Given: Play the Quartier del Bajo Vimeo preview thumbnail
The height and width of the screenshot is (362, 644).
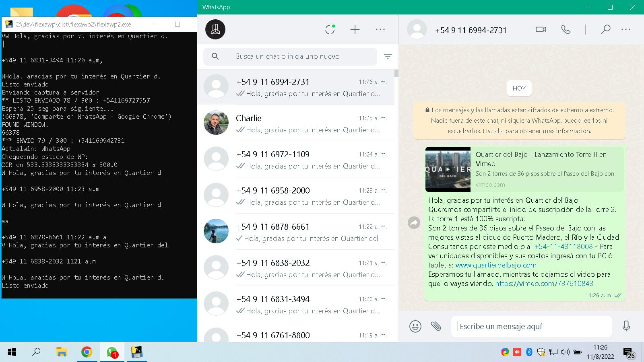Looking at the screenshot, I should point(448,169).
